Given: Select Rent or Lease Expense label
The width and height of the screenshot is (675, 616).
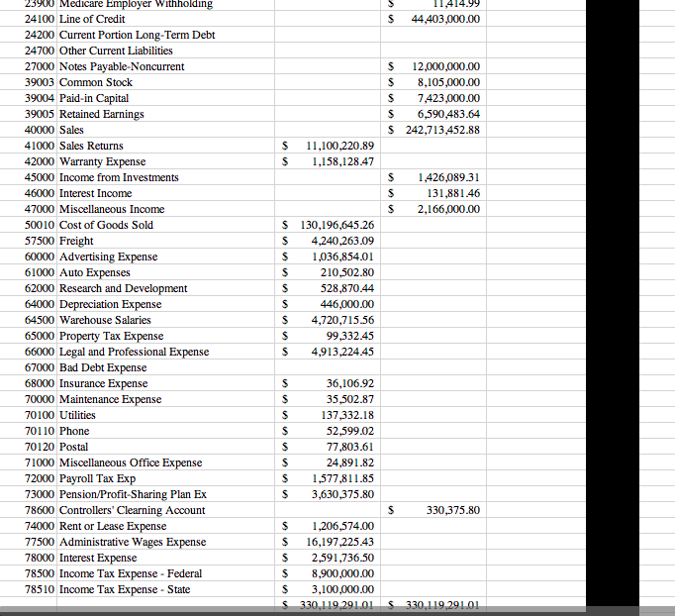Looking at the screenshot, I should click(x=113, y=527).
